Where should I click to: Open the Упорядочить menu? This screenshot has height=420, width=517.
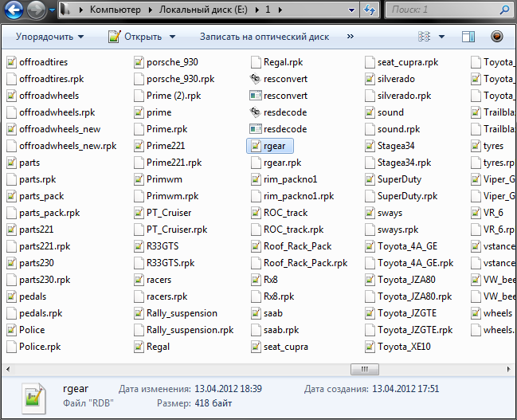point(49,37)
